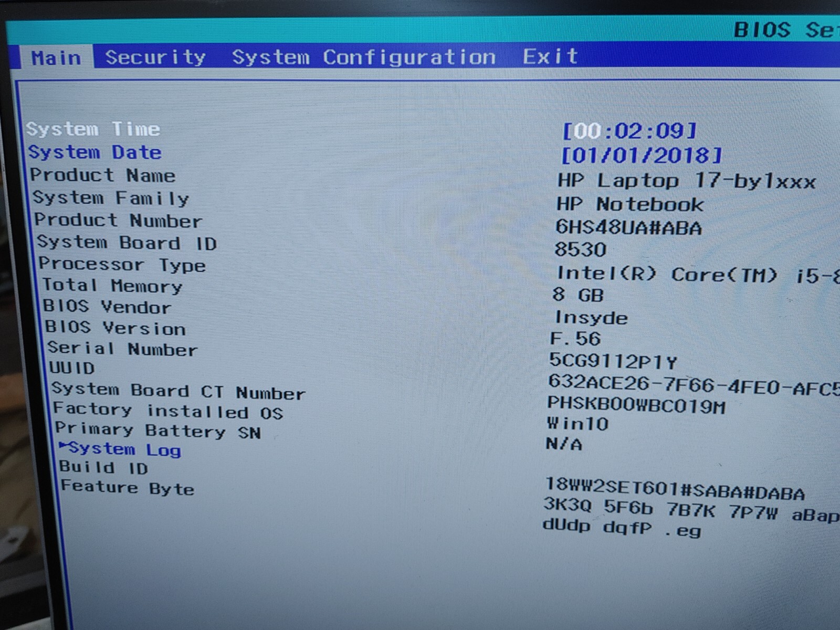Go to the Exit tab
Image resolution: width=840 pixels, height=630 pixels.
(x=550, y=56)
